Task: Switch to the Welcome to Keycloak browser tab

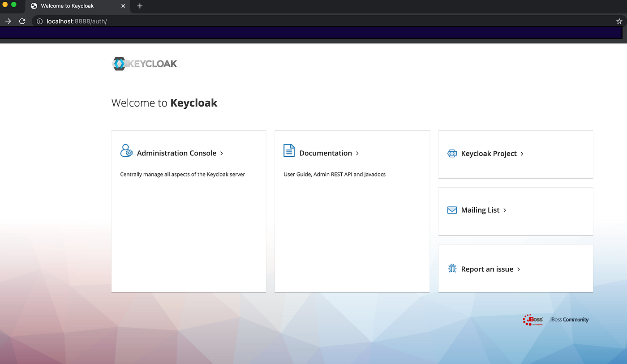Action: pyautogui.click(x=67, y=6)
